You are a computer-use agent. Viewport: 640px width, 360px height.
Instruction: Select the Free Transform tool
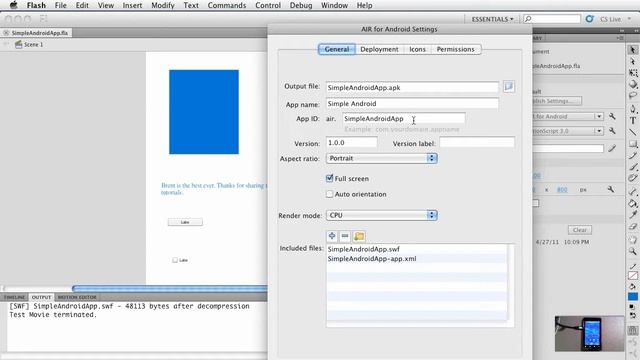click(x=633, y=73)
